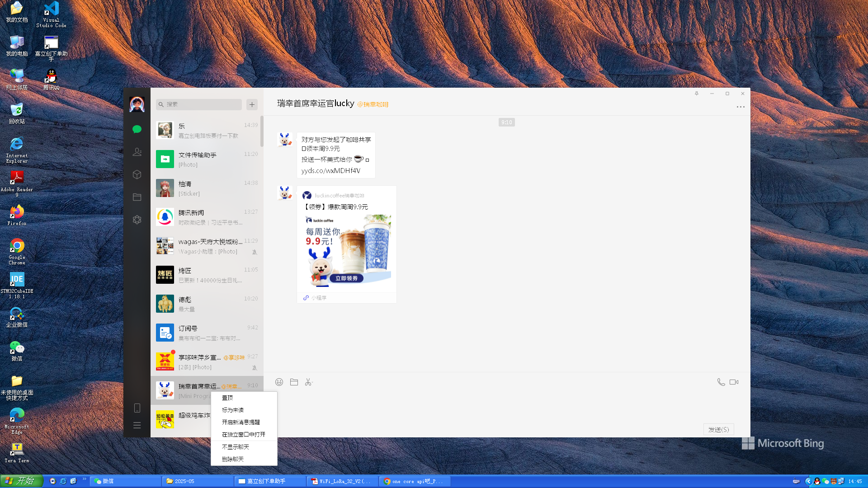This screenshot has height=488, width=868.
Task: Click the screenshot scissors icon
Action: (x=309, y=382)
